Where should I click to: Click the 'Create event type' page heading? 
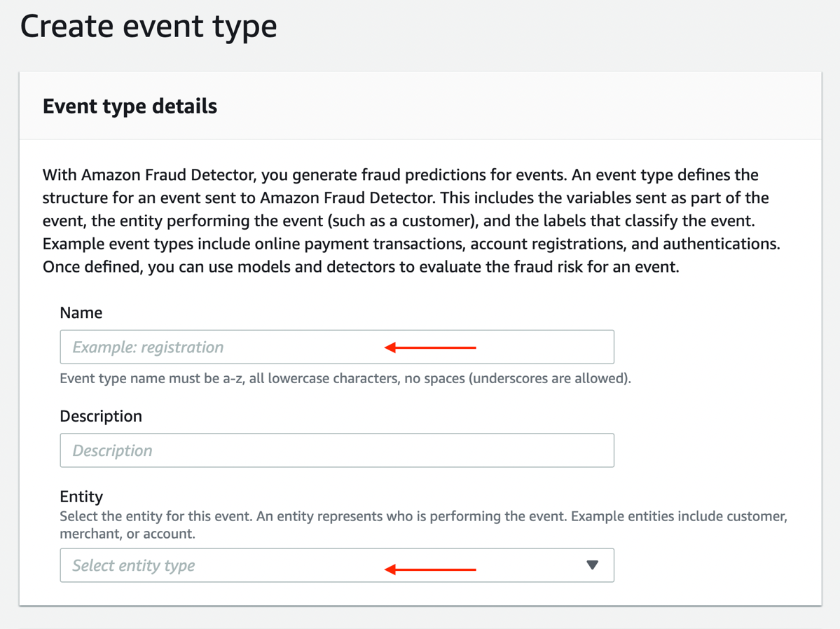pyautogui.click(x=149, y=26)
